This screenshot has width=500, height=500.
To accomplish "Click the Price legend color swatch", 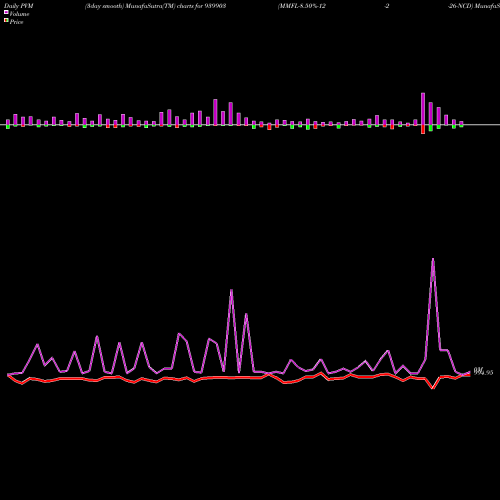I will (x=6, y=20).
